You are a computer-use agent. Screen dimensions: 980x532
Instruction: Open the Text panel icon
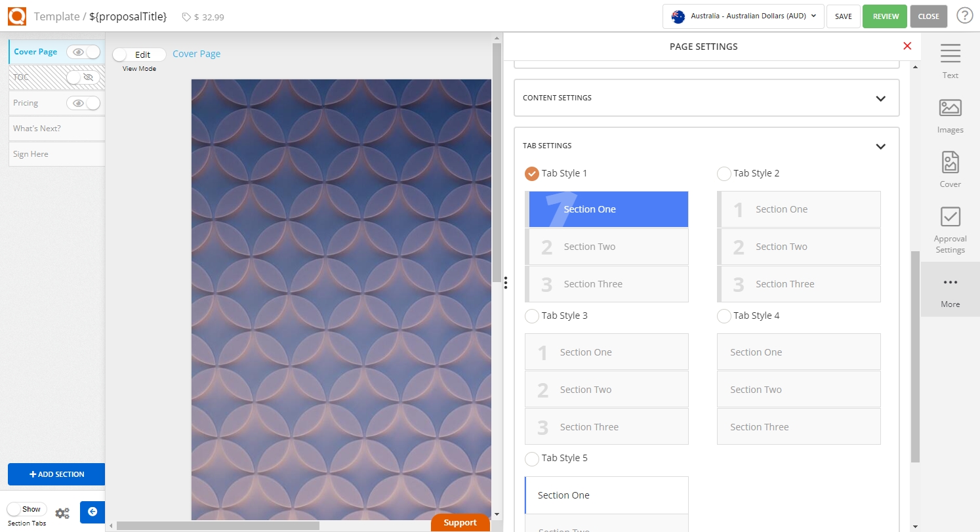pos(950,54)
